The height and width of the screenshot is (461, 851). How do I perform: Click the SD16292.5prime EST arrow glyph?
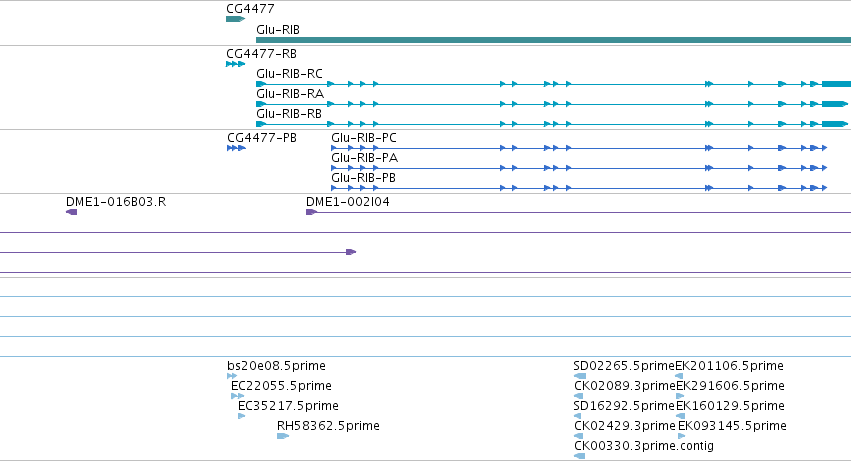[577, 416]
